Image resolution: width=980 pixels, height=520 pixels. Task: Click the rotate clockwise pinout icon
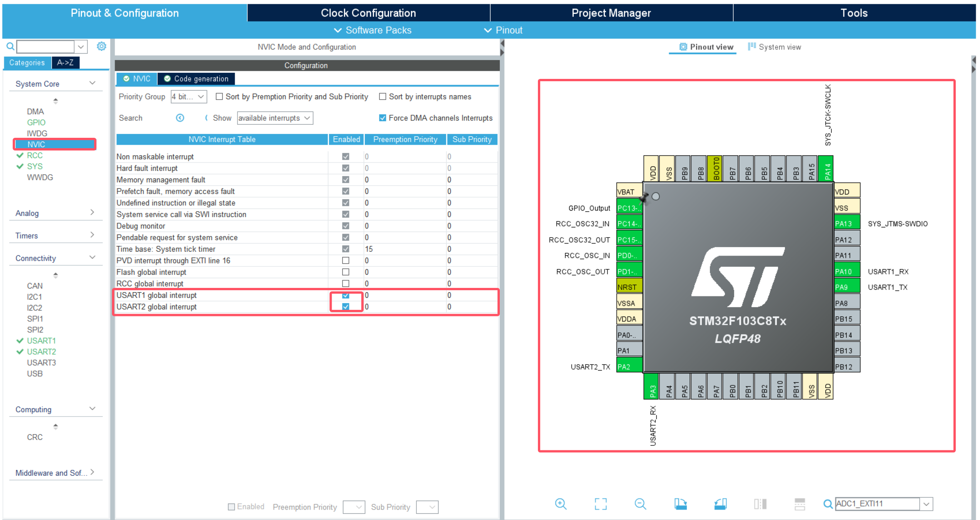680,504
